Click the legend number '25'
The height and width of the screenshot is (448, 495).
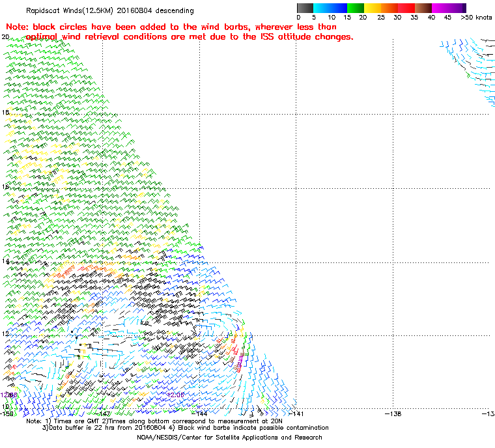(381, 18)
